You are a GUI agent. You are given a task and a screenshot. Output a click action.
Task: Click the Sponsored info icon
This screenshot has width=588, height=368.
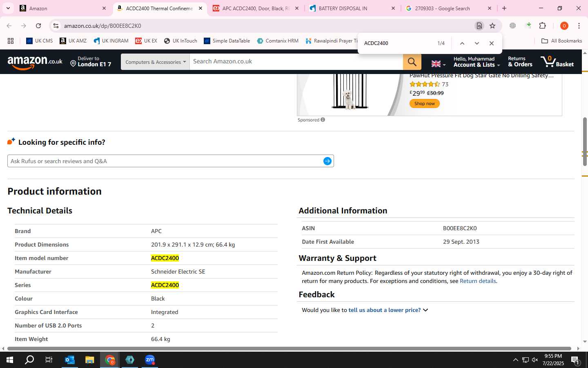(323, 120)
